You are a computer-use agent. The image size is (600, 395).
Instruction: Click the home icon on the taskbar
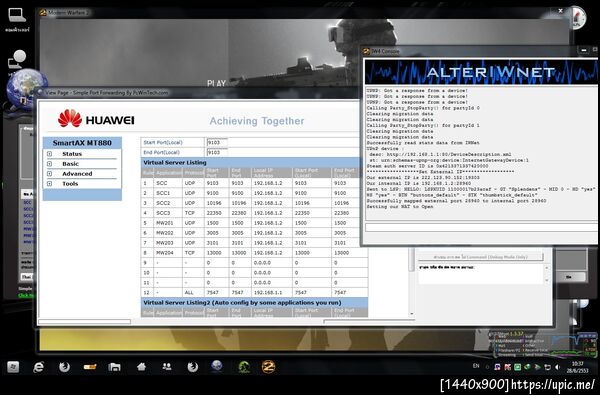tap(141, 367)
